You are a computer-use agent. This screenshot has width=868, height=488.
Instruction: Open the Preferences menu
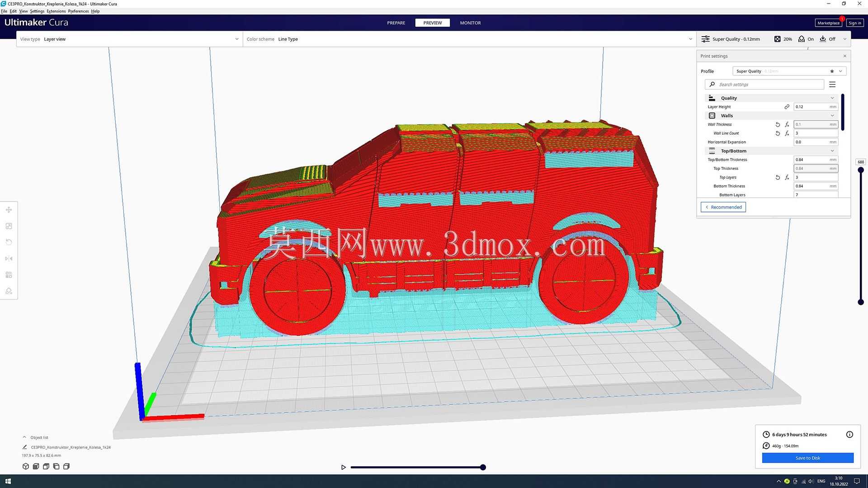[78, 11]
